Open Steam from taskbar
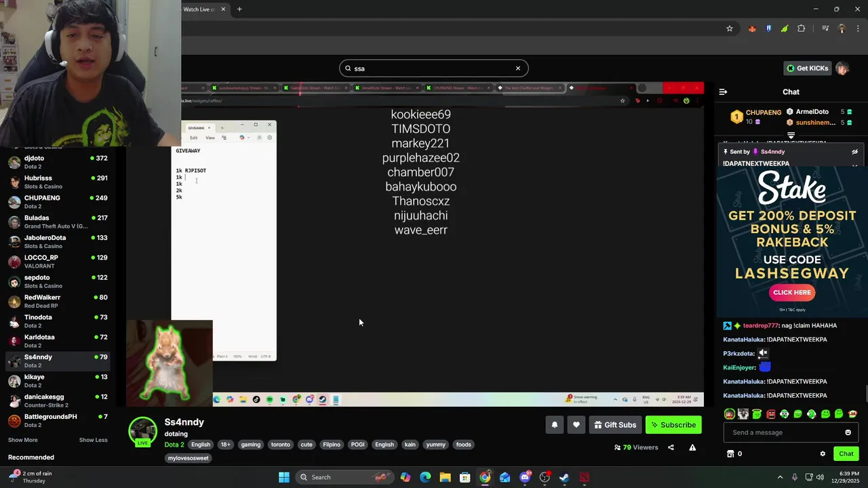The height and width of the screenshot is (488, 868). [564, 477]
